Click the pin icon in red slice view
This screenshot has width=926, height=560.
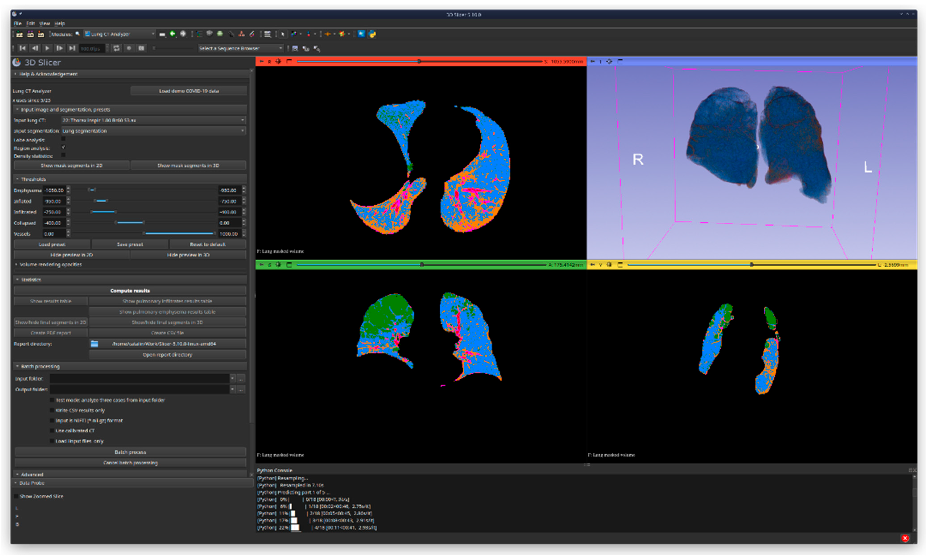[x=262, y=62]
